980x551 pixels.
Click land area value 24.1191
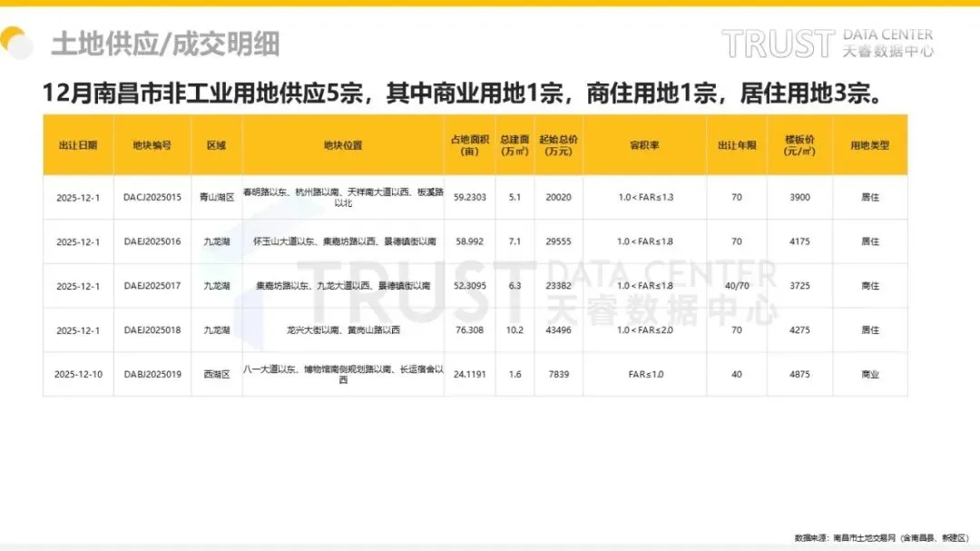pos(469,374)
